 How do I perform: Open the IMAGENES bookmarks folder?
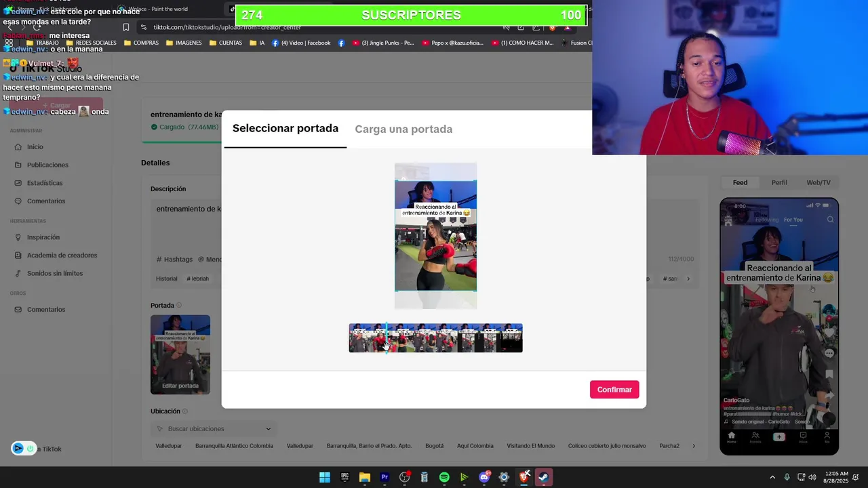pos(183,43)
